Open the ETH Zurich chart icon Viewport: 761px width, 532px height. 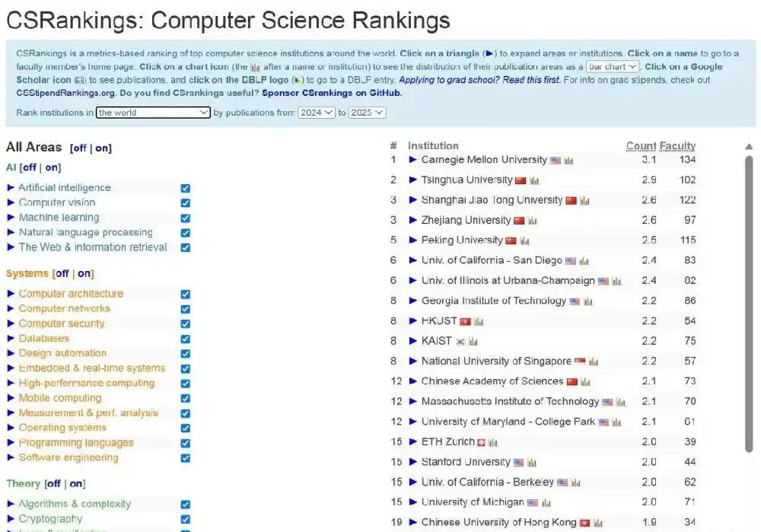[494, 443]
